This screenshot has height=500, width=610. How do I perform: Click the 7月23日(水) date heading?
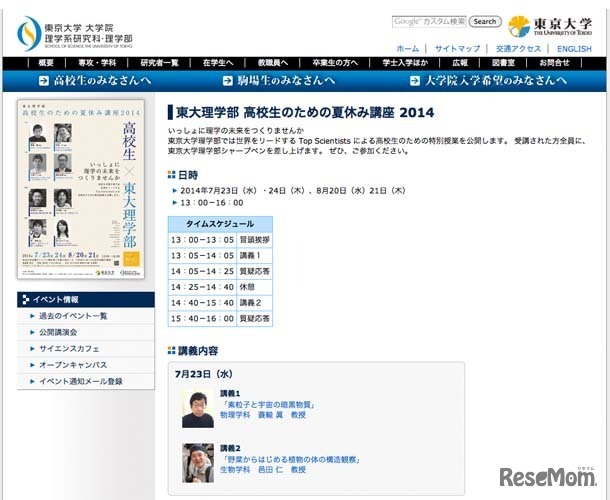[x=204, y=374]
